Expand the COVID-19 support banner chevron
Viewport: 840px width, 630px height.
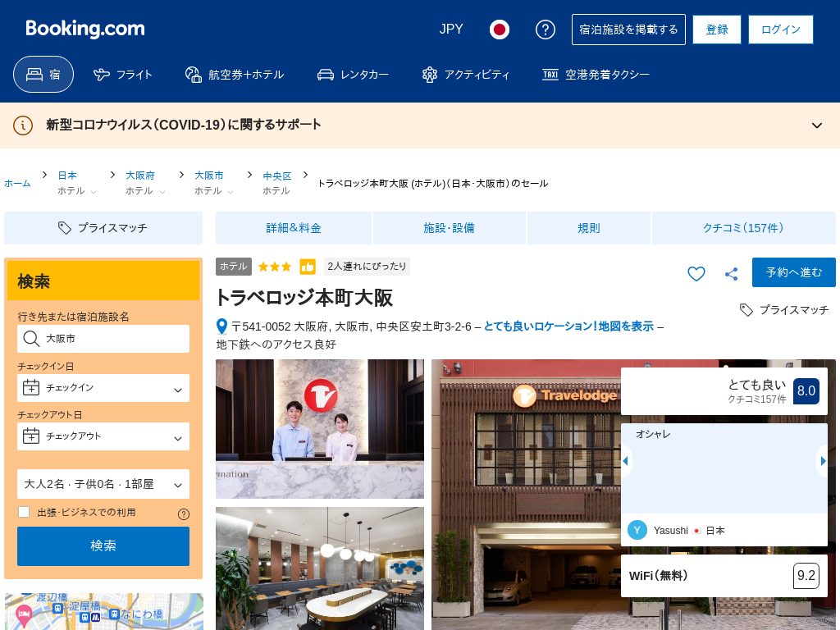click(817, 126)
